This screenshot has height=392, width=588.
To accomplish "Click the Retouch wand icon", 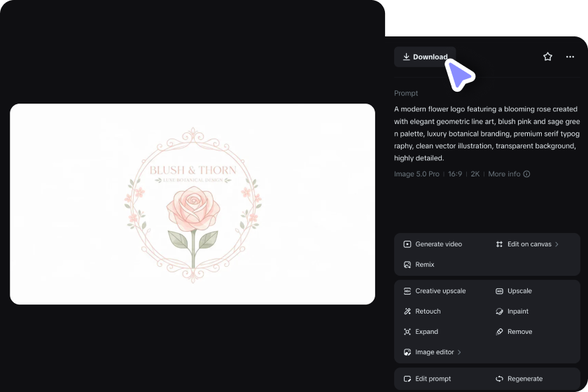I will click(x=407, y=311).
